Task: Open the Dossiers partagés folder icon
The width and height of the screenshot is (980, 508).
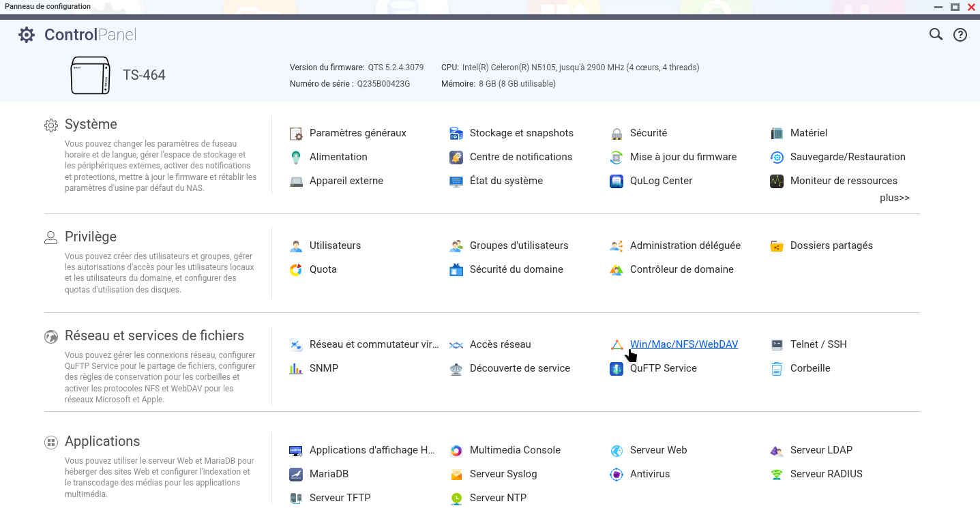Action: [x=777, y=245]
